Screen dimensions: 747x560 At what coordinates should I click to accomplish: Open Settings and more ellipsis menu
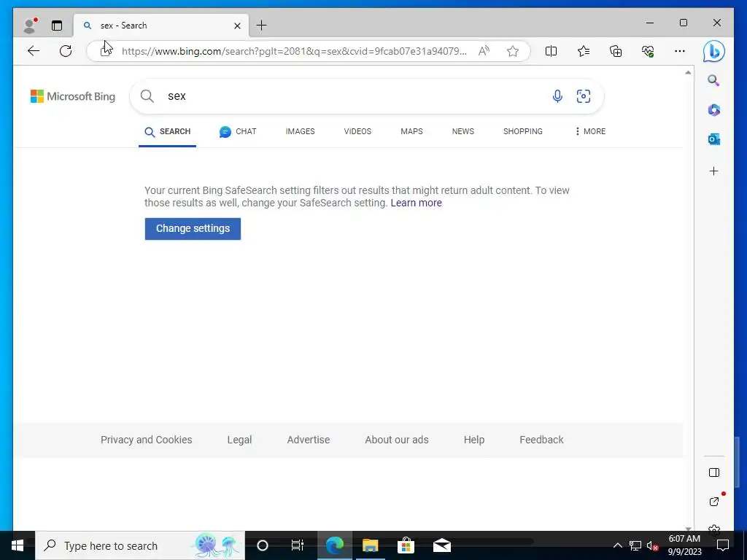pos(680,51)
